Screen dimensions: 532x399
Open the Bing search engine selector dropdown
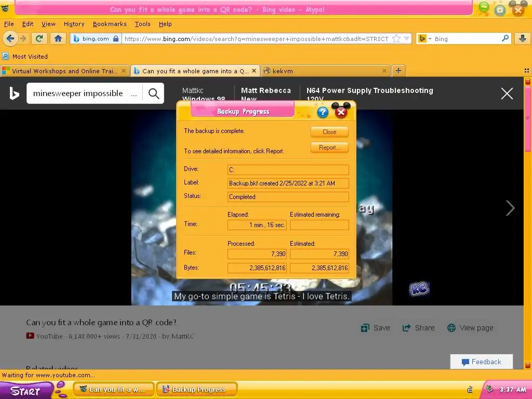coord(424,38)
